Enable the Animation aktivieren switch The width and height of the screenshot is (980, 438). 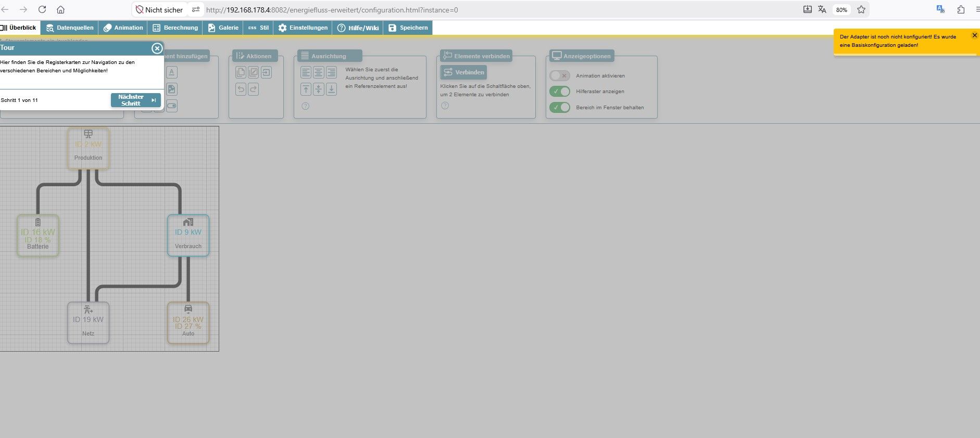[560, 75]
